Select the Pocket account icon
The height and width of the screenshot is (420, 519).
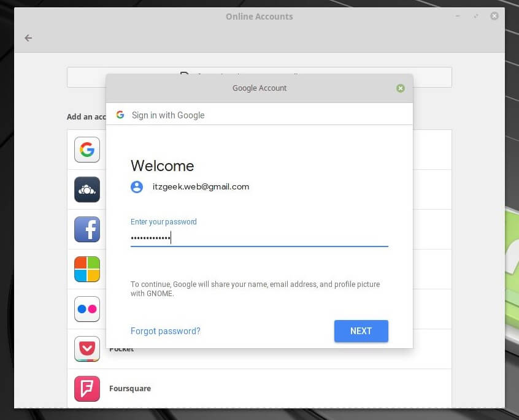[x=87, y=349]
